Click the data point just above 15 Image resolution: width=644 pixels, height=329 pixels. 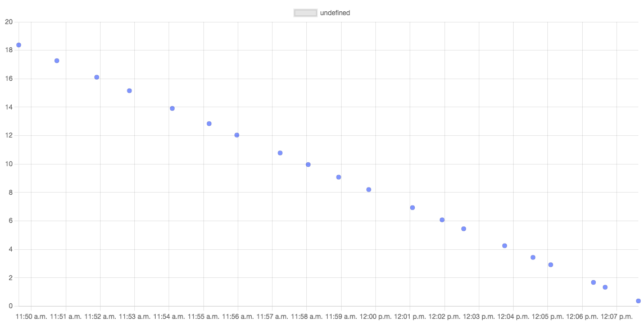pos(129,90)
